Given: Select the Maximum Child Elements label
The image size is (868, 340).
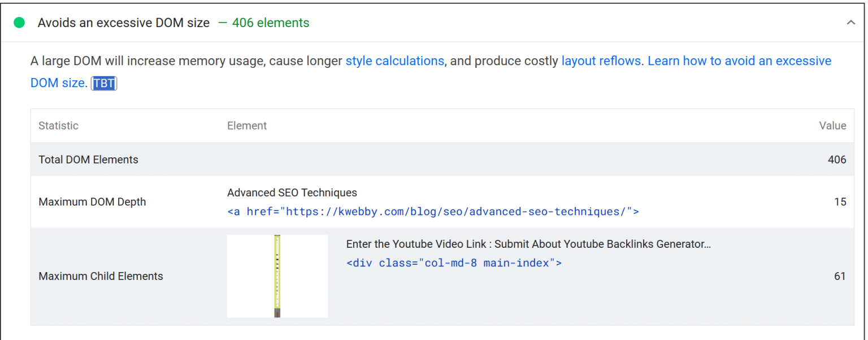Looking at the screenshot, I should pos(101,276).
